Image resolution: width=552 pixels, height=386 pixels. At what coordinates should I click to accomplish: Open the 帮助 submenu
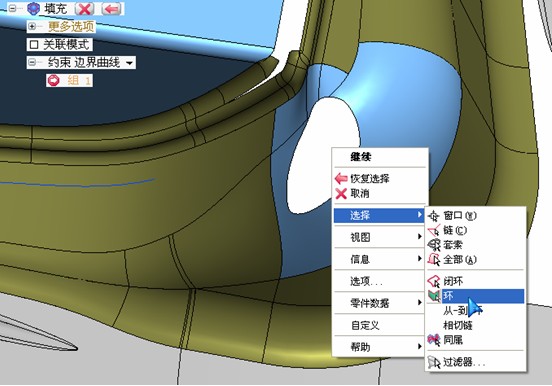pyautogui.click(x=380, y=347)
